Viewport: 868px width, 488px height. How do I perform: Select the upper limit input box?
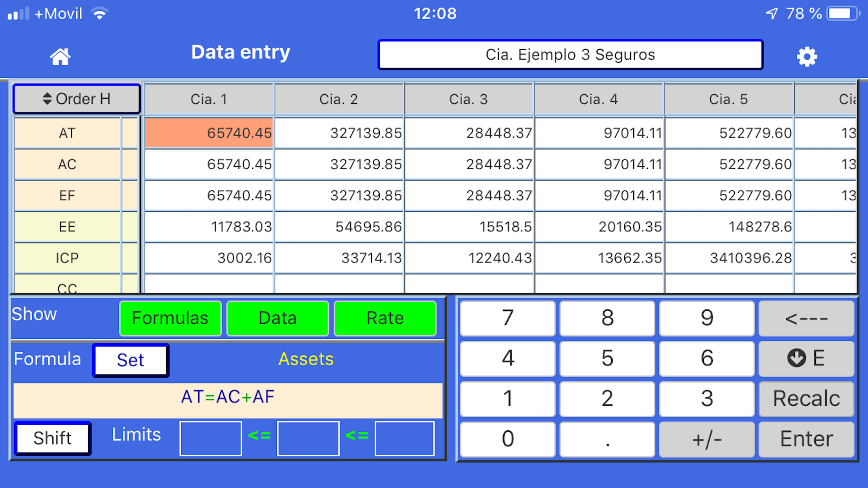coord(405,438)
